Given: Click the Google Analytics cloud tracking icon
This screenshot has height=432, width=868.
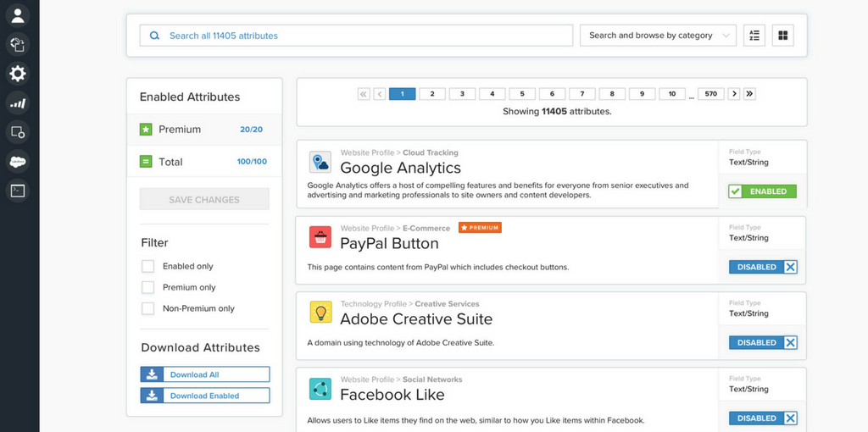Looking at the screenshot, I should tap(320, 162).
